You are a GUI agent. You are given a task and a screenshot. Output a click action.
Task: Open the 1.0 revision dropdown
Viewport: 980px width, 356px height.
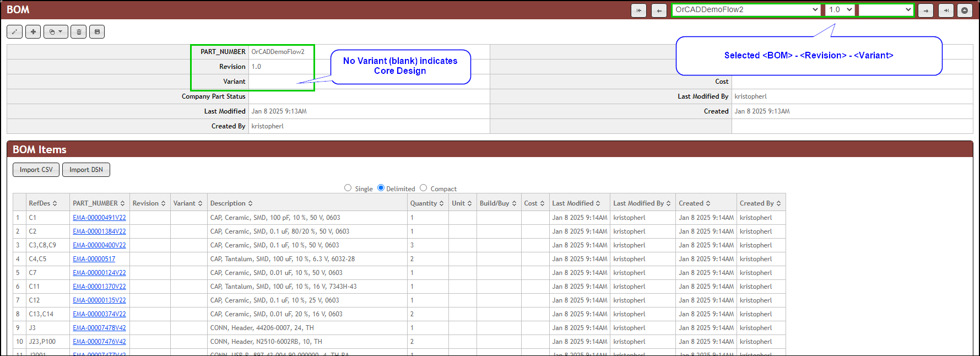(x=840, y=10)
